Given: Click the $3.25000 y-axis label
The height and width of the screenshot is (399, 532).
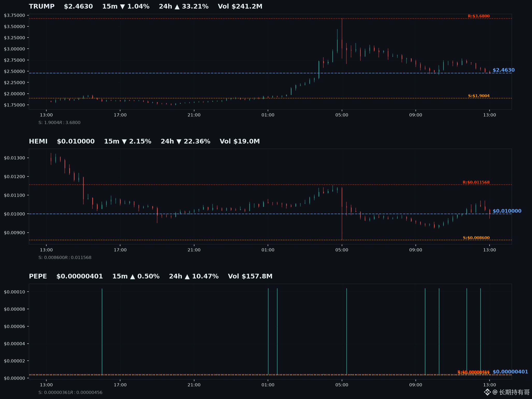Looking at the screenshot, I should click(x=14, y=38).
